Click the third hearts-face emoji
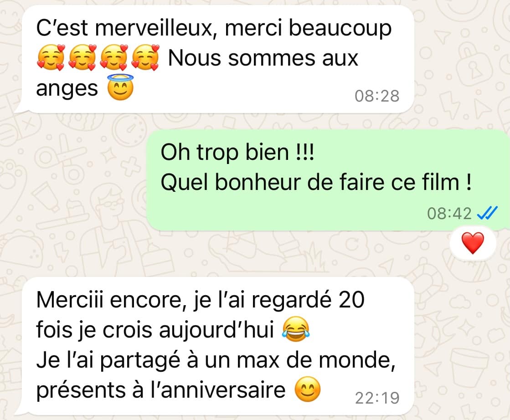The image size is (510, 420). tap(114, 58)
